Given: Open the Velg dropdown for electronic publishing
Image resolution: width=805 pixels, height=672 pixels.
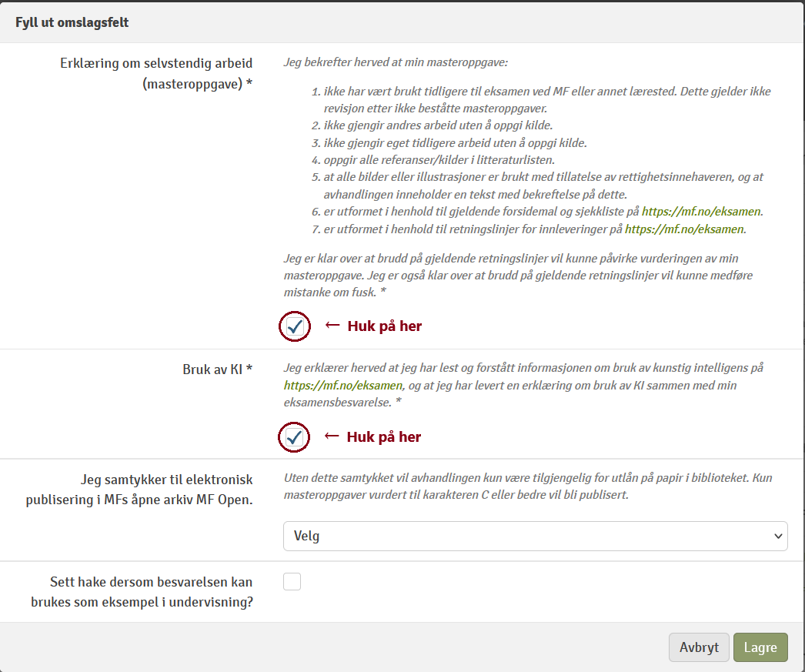Looking at the screenshot, I should click(535, 536).
